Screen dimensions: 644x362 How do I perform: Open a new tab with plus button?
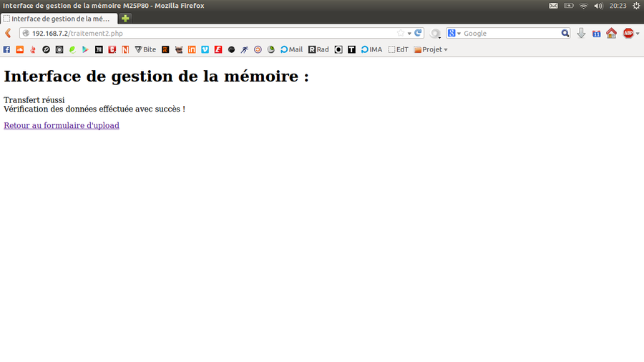125,18
